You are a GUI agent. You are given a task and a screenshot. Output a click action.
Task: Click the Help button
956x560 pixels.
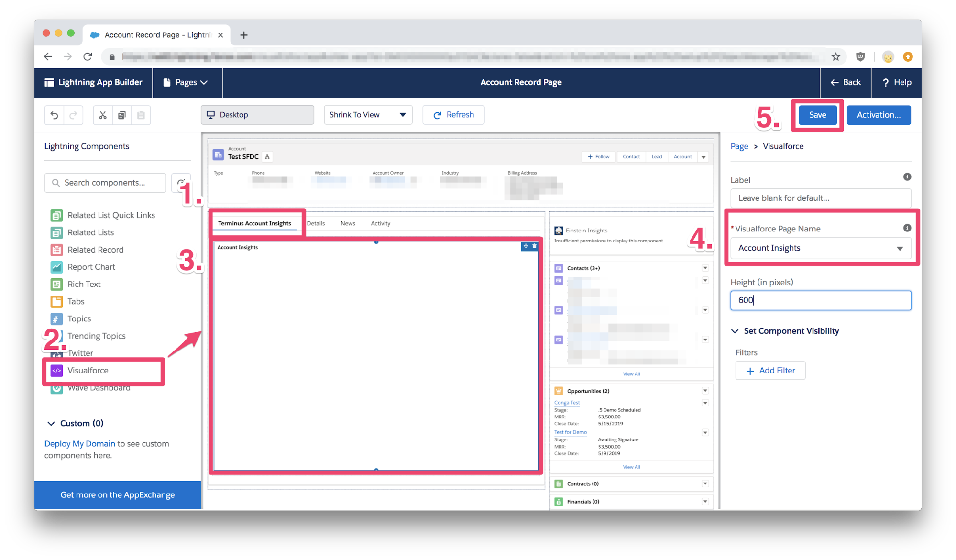click(x=897, y=83)
